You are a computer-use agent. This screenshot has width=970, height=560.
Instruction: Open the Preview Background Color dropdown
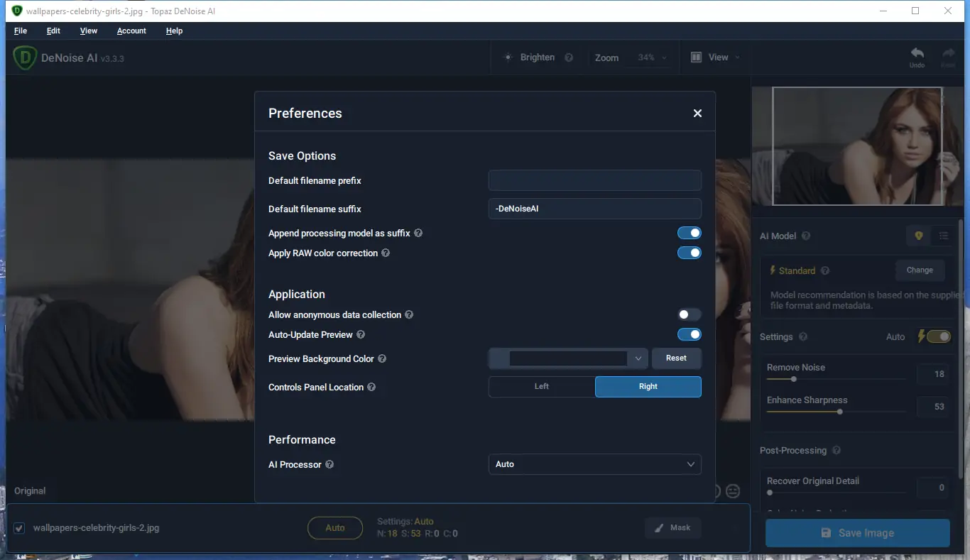[638, 358]
